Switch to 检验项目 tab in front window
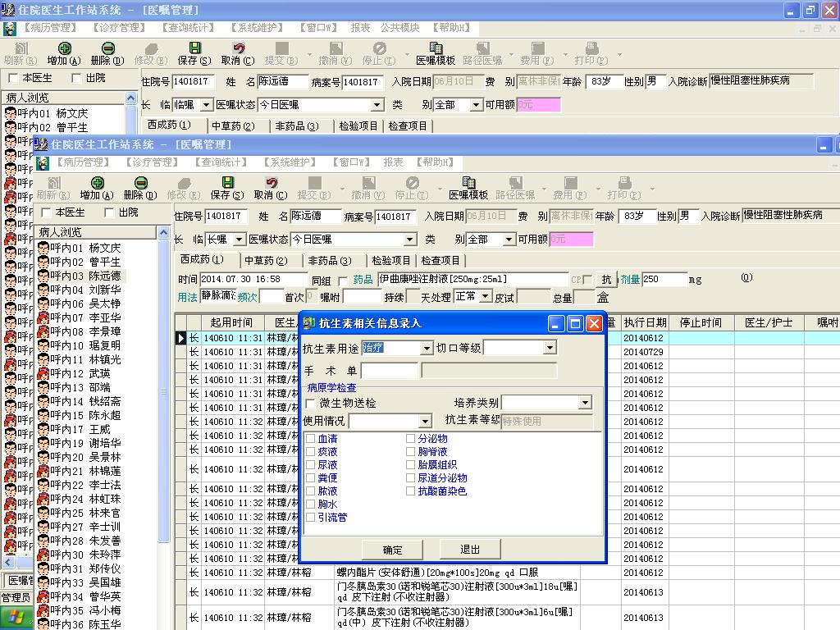This screenshot has width=840, height=630. pyautogui.click(x=391, y=261)
